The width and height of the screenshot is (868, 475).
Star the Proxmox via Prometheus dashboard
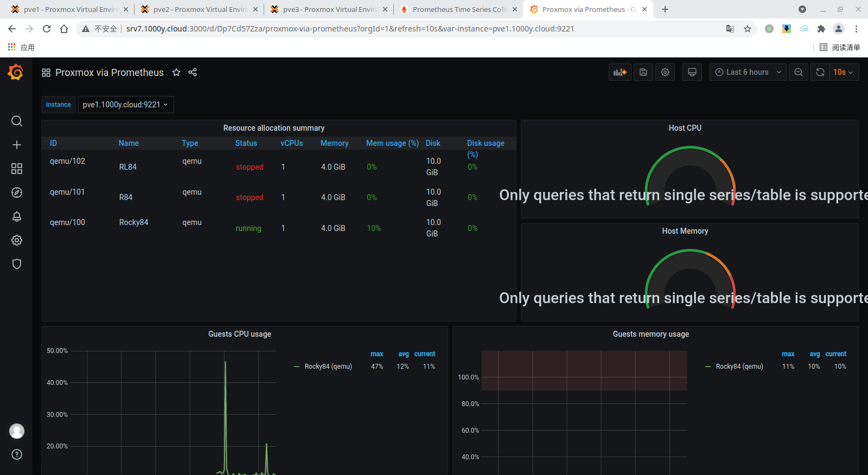click(x=176, y=72)
